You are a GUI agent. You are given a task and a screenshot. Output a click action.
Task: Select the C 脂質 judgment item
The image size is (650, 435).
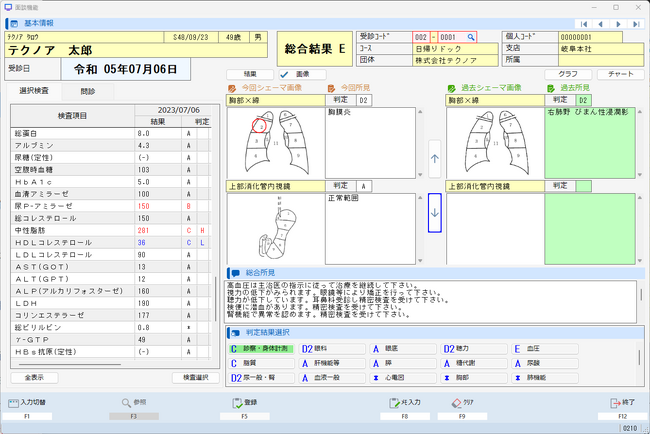click(x=262, y=363)
